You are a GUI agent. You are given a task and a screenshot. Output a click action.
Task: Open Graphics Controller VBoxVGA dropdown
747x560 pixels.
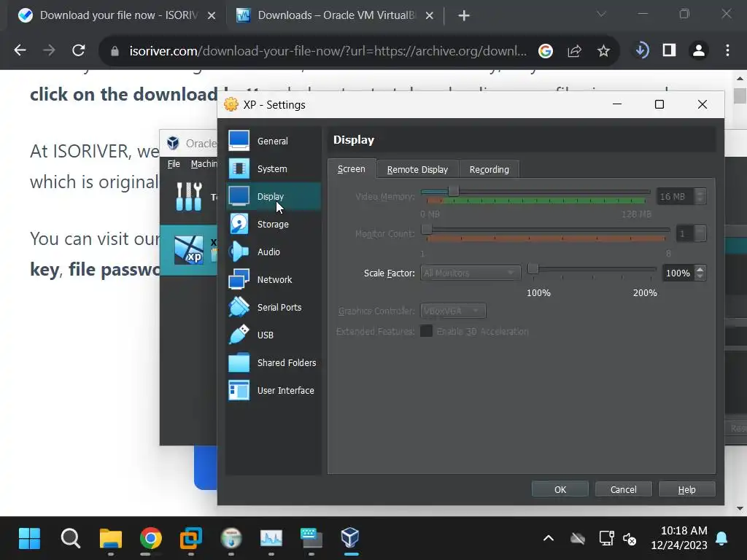click(452, 311)
